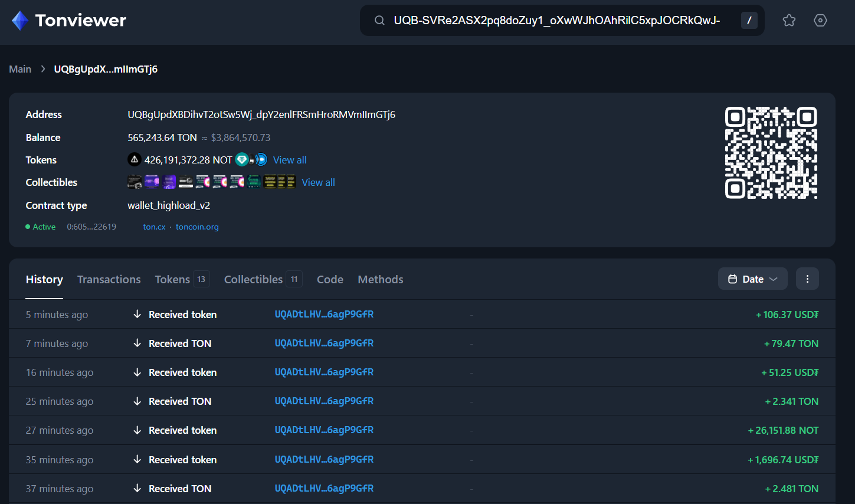
Task: Click the teal Tether USD₮ token icon
Action: 242,159
